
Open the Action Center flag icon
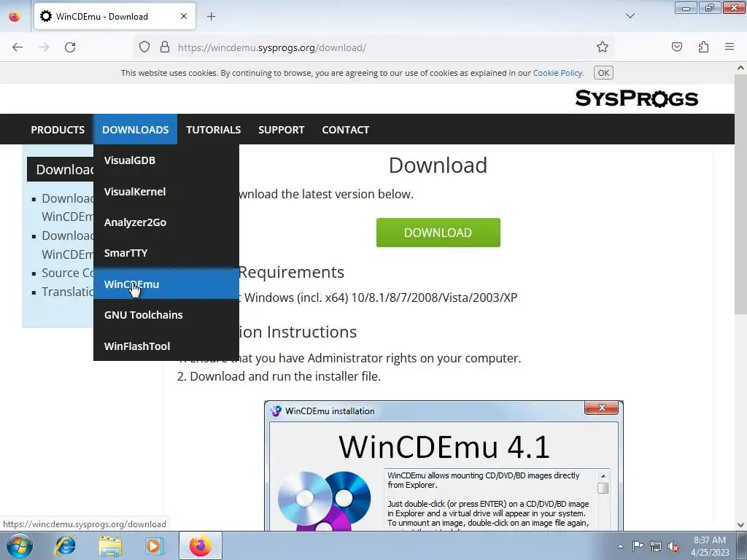click(x=638, y=545)
